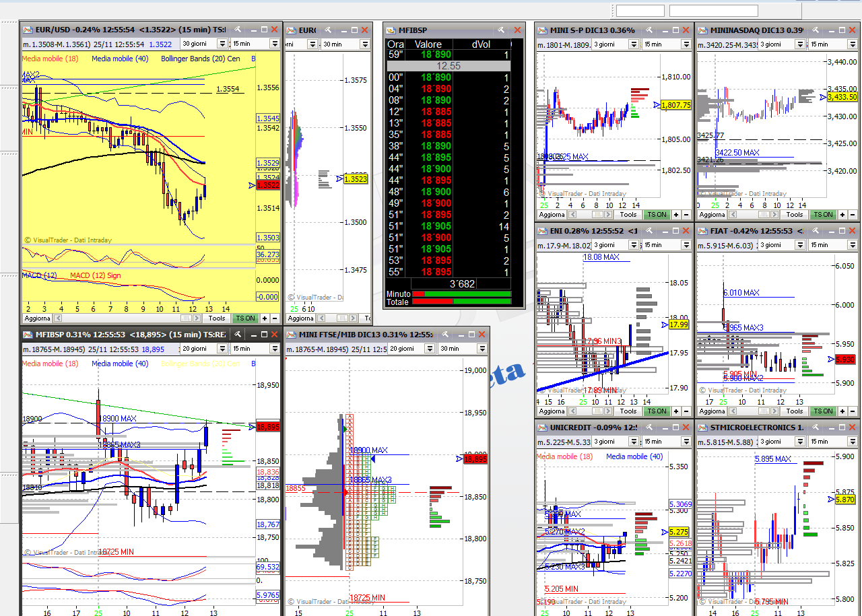Open the 3 giorni dropdown in MINI S-P chart
The width and height of the screenshot is (862, 616).
pos(616,44)
